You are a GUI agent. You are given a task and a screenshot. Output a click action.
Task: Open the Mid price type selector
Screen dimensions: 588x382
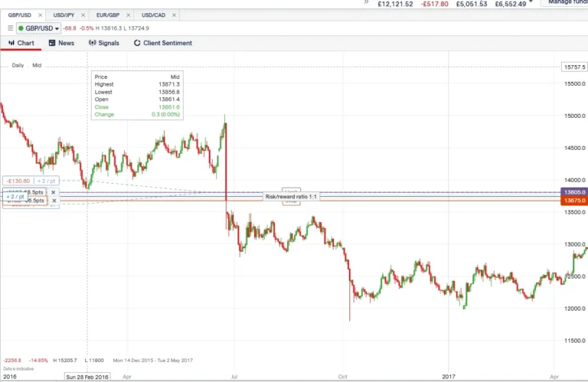[37, 65]
